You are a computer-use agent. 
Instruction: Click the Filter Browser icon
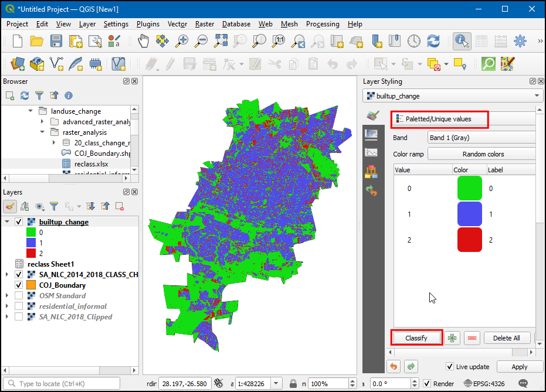[x=39, y=96]
